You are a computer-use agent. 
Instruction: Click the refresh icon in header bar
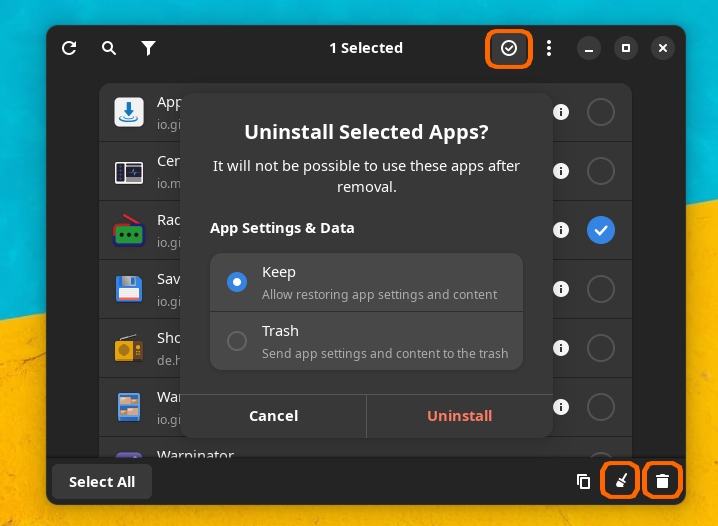69,48
